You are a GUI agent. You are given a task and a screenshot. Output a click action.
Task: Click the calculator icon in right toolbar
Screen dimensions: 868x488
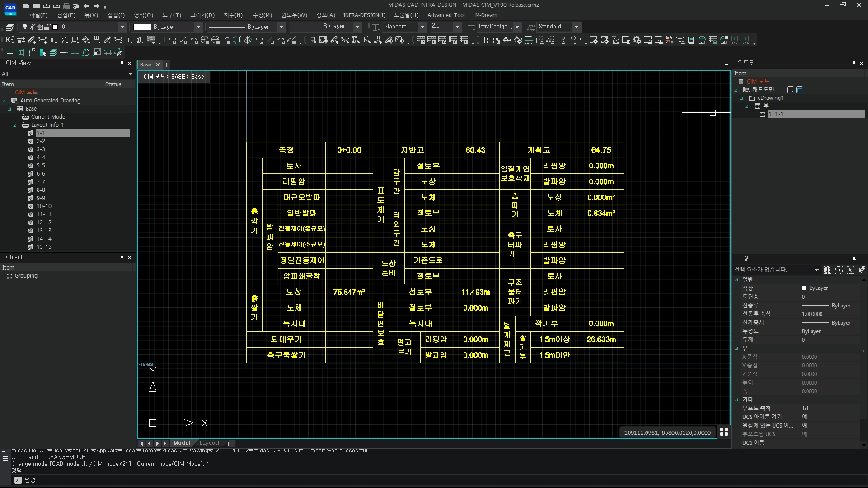(691, 40)
